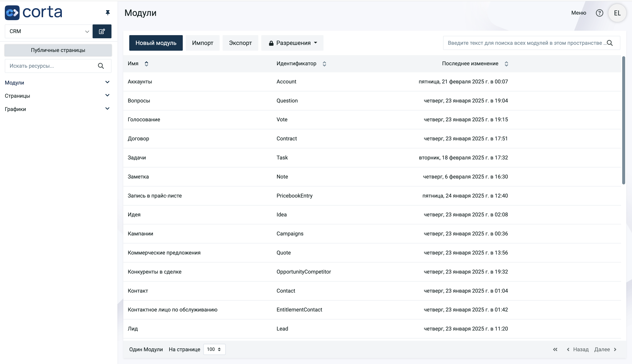This screenshot has width=632, height=364.
Task: Sort by Идентификатор column arrows
Action: click(324, 64)
